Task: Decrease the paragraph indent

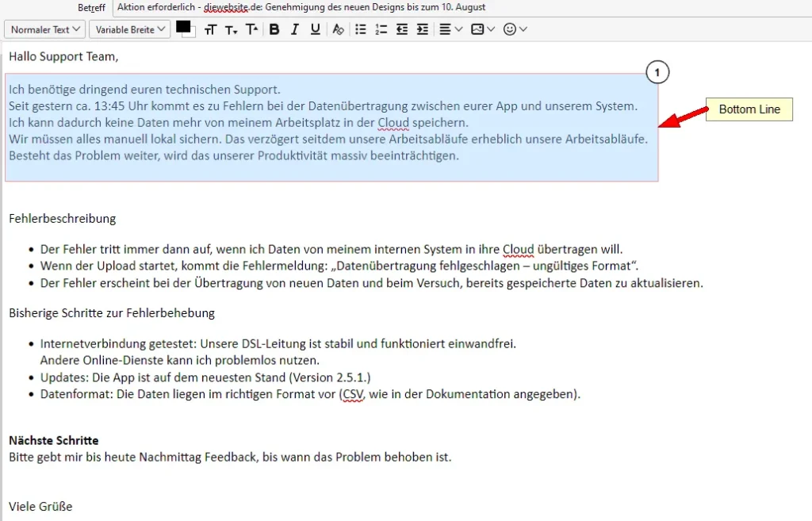Action: (x=401, y=29)
